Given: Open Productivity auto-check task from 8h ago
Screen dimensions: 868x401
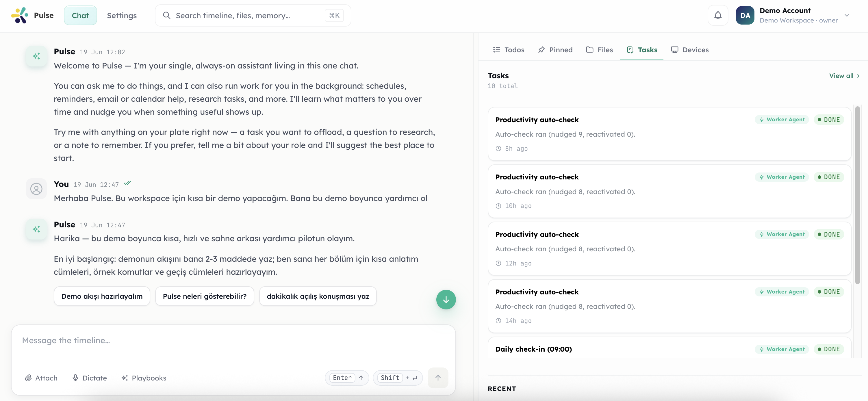Looking at the screenshot, I should click(669, 134).
